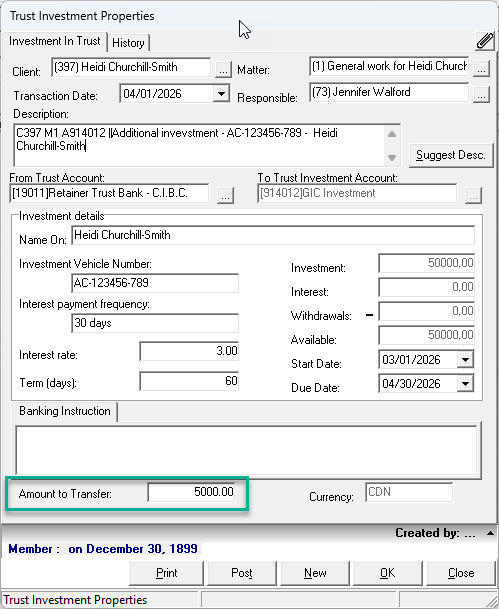Click the Close button
The width and height of the screenshot is (499, 609).
(x=461, y=573)
